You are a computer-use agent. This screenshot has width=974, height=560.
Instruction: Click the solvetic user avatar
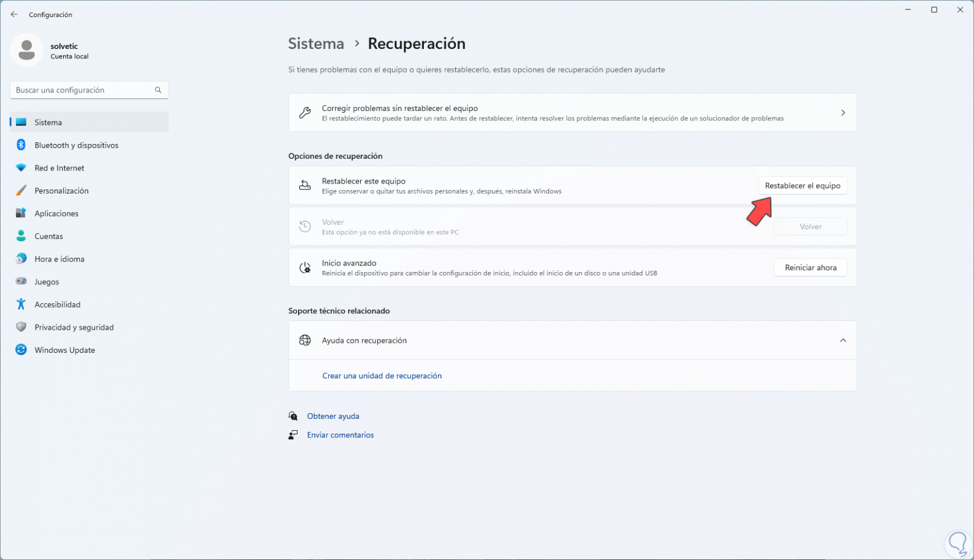(27, 50)
